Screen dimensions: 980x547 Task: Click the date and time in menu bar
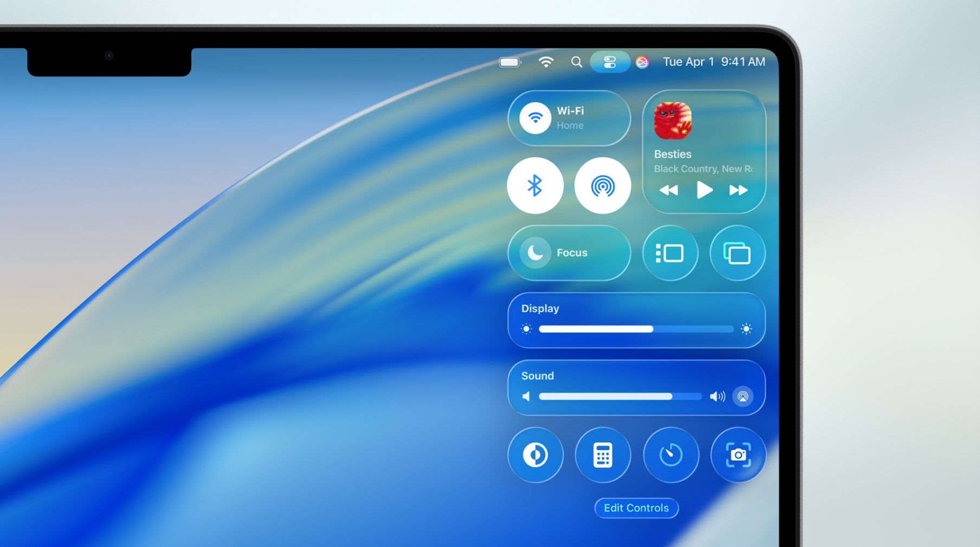pyautogui.click(x=714, y=62)
